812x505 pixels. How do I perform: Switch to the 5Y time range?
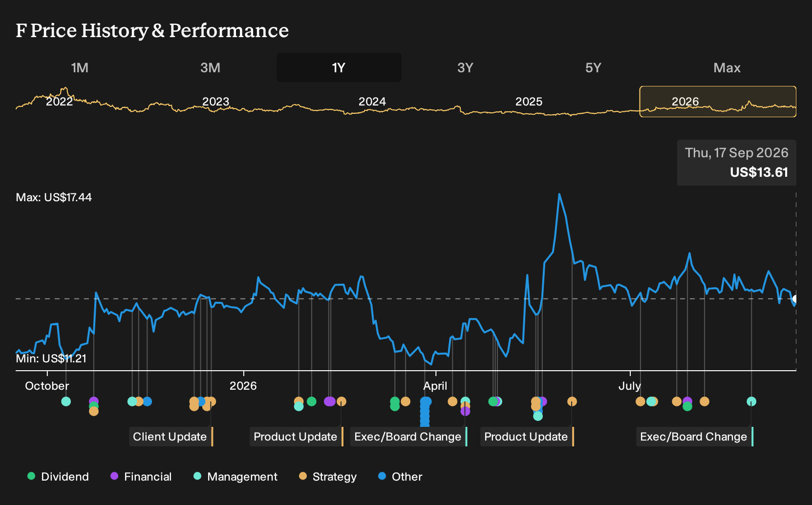click(x=593, y=67)
